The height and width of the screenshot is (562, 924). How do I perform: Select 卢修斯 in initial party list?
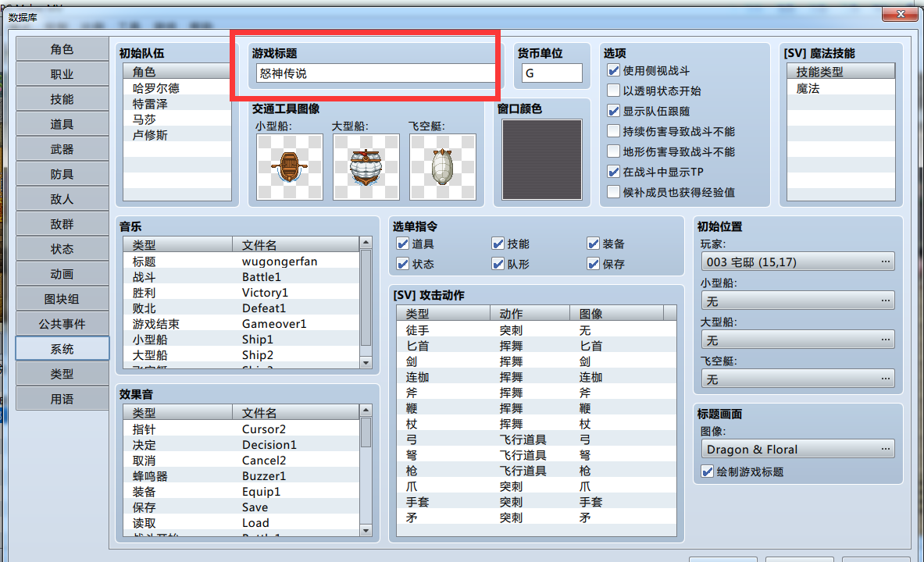coord(177,135)
